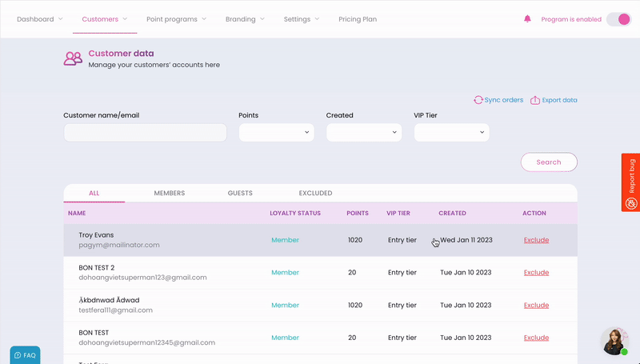Viewport: 640px width, 364px height.
Task: Click the LOYALTY STATUS column header
Action: point(295,213)
